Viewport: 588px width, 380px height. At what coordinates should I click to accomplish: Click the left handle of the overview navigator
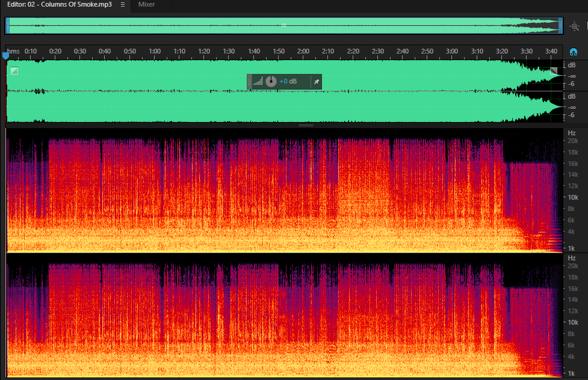pyautogui.click(x=7, y=26)
